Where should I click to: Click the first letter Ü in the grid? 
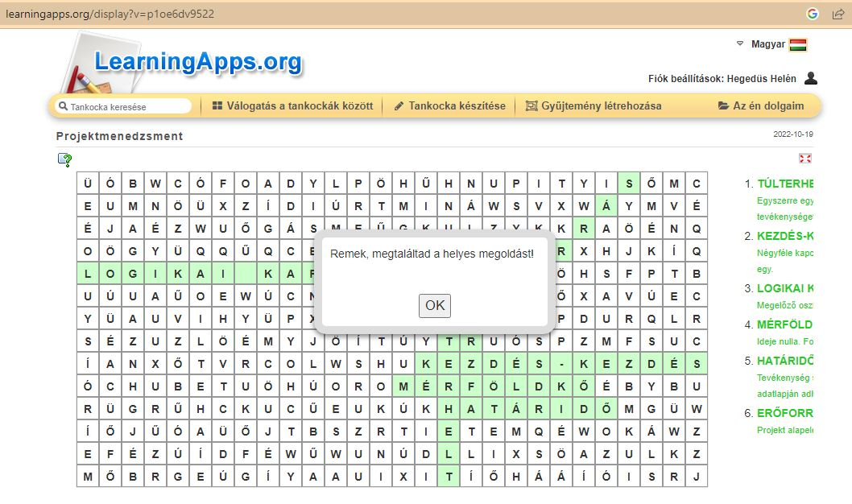click(x=88, y=183)
